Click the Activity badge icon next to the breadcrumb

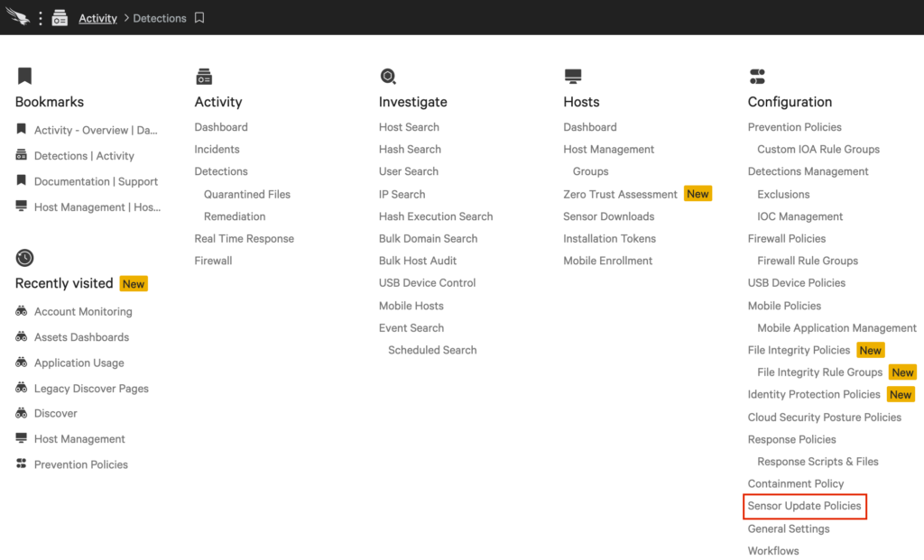(60, 17)
